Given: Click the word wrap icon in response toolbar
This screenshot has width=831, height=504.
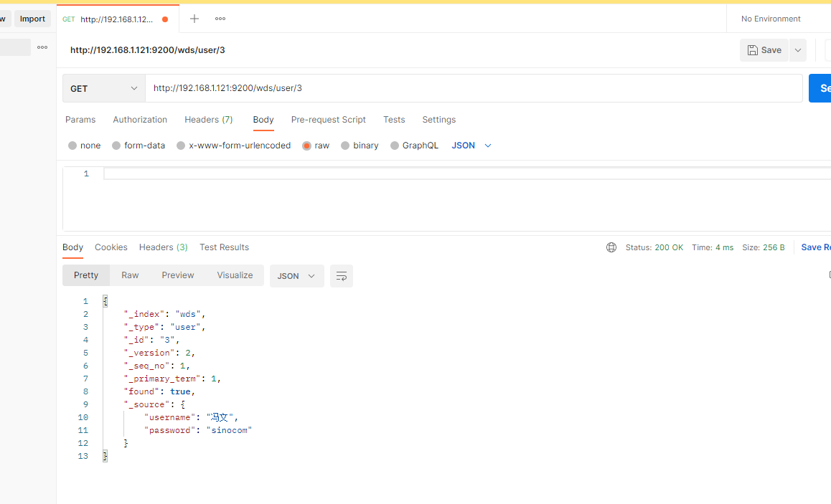Looking at the screenshot, I should click(x=342, y=276).
